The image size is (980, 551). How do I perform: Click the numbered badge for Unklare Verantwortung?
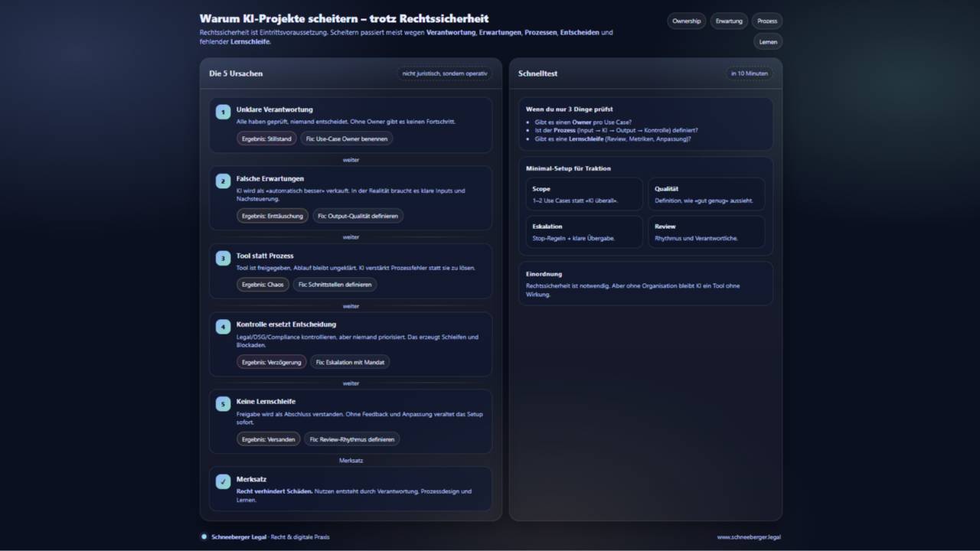(223, 111)
